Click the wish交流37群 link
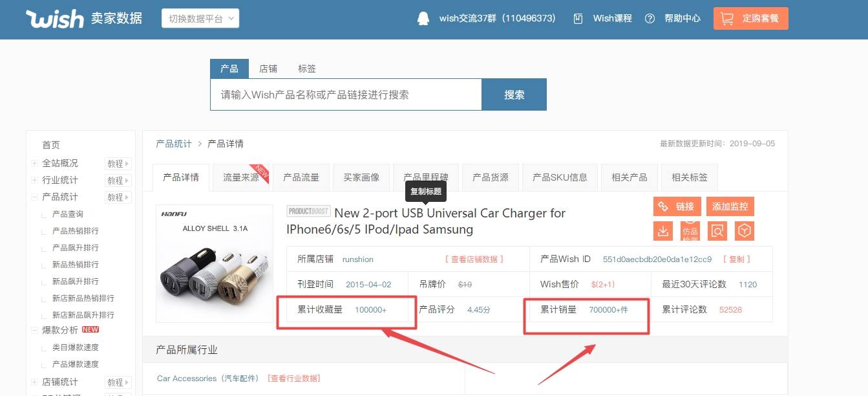 [x=498, y=18]
